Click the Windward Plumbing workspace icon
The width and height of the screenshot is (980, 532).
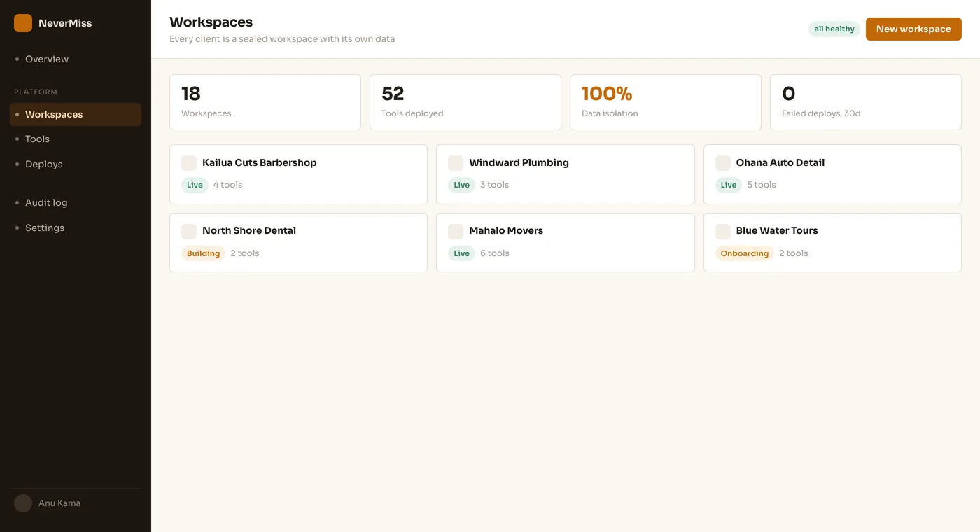coord(456,163)
